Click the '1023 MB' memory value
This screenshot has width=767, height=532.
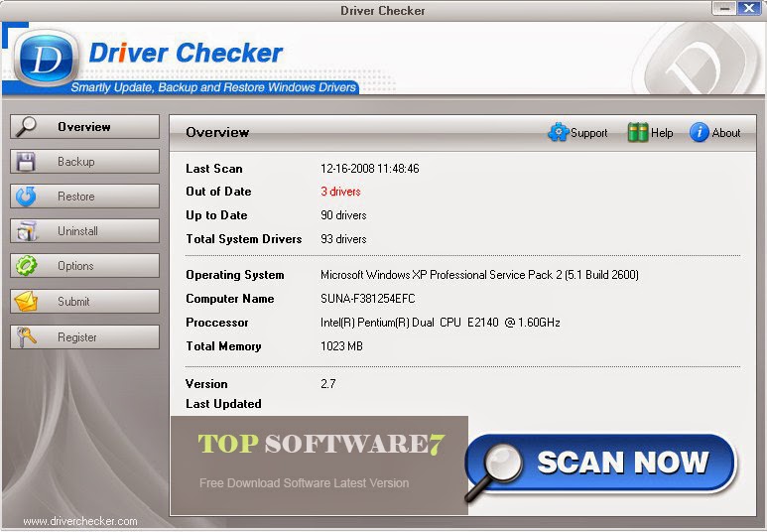341,346
